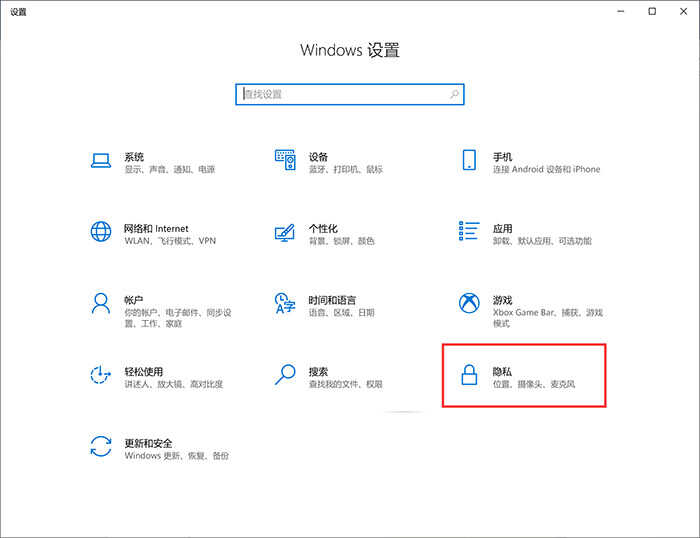This screenshot has width=700, height=538.
Task: Open the Accounts (帐户) person icon
Action: tap(101, 304)
